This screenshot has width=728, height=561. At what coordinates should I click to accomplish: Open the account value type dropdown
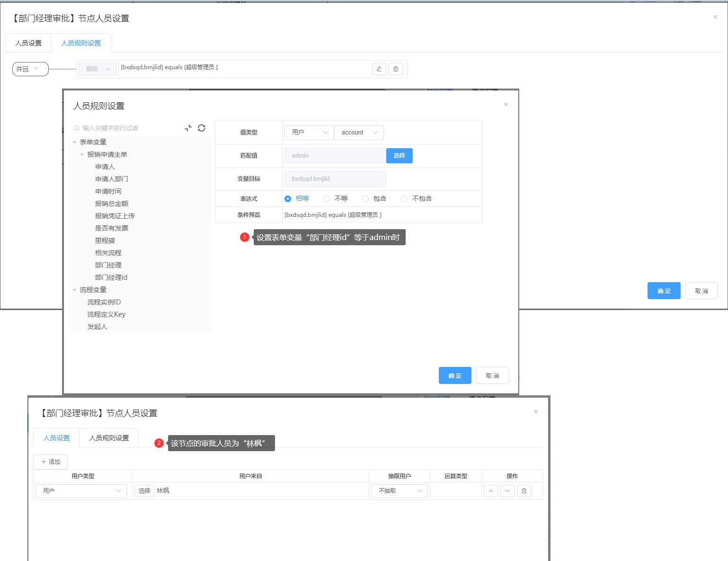pos(359,133)
